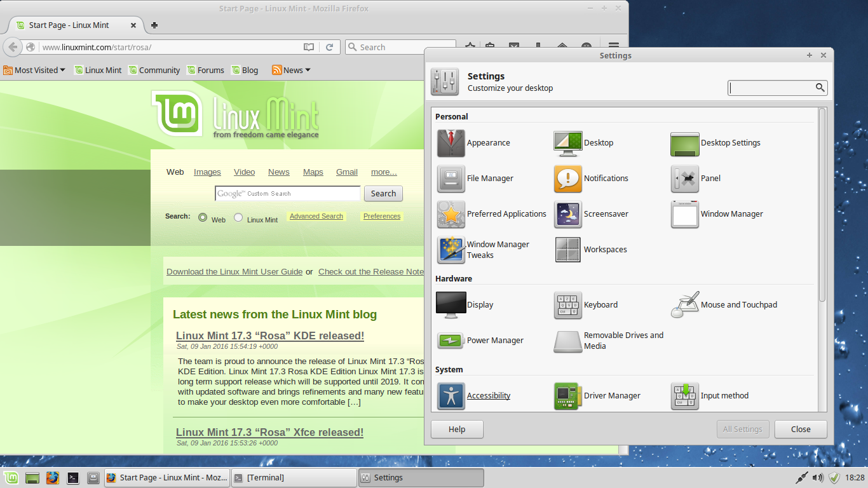This screenshot has width=868, height=488.
Task: Open Mouse and Touchpad settings
Action: (x=724, y=305)
